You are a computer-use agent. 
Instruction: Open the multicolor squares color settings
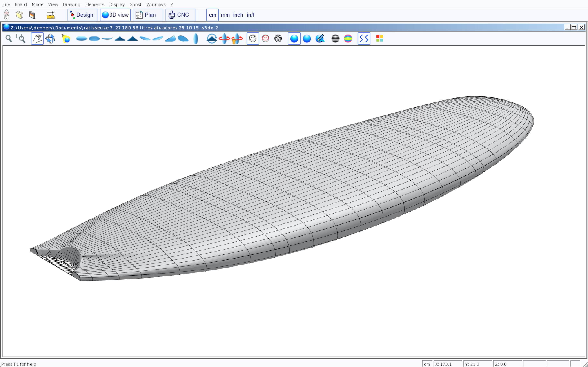click(x=380, y=39)
